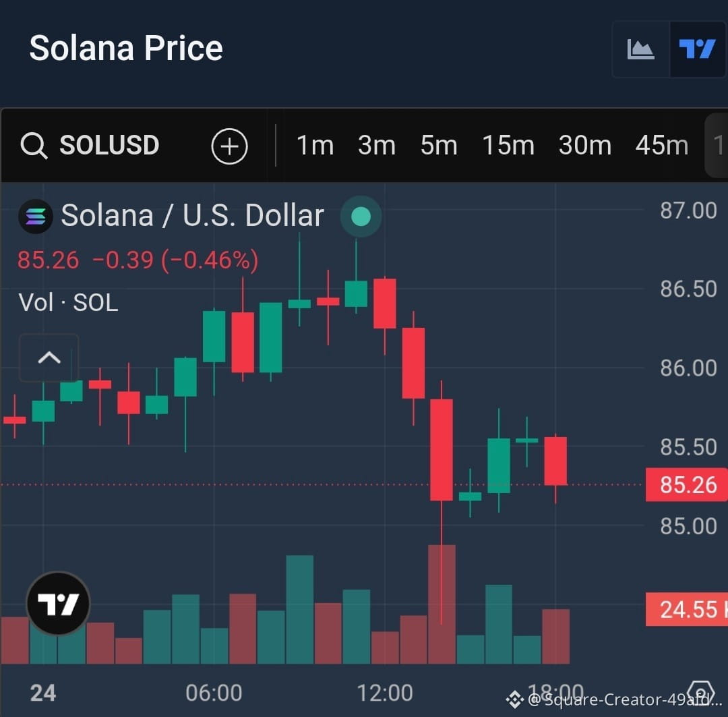Click the SOLUSD symbol field

pyautogui.click(x=109, y=145)
